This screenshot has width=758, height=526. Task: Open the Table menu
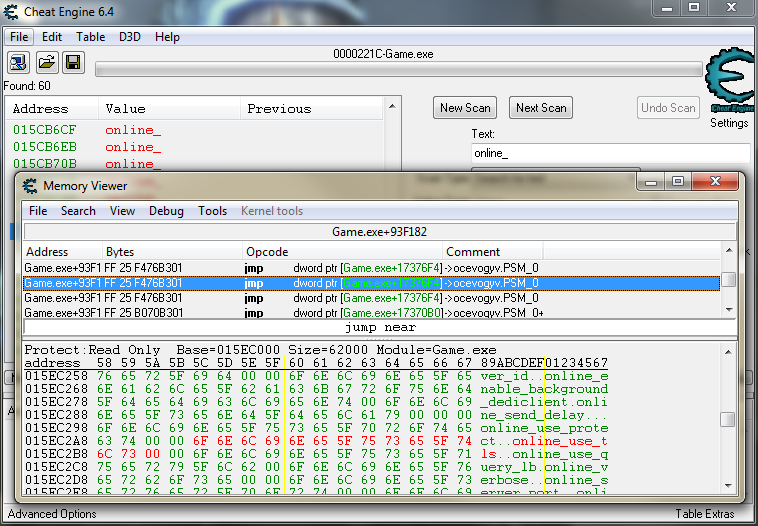[90, 37]
